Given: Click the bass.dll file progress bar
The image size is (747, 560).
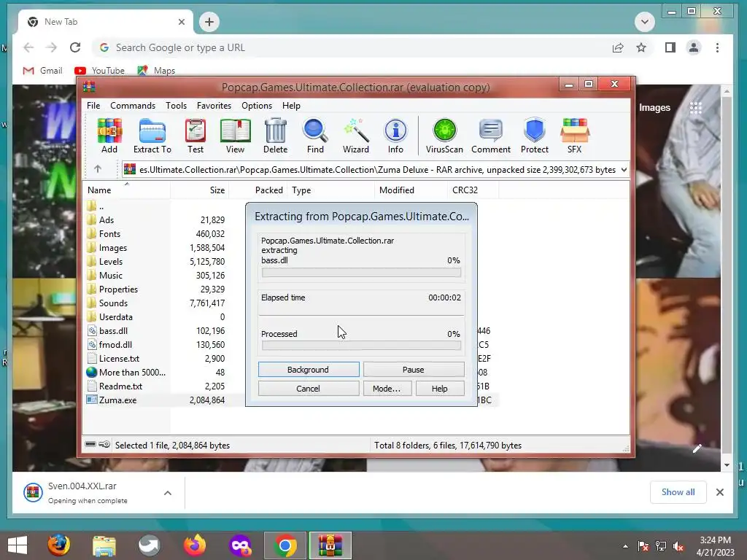Looking at the screenshot, I should tap(361, 273).
